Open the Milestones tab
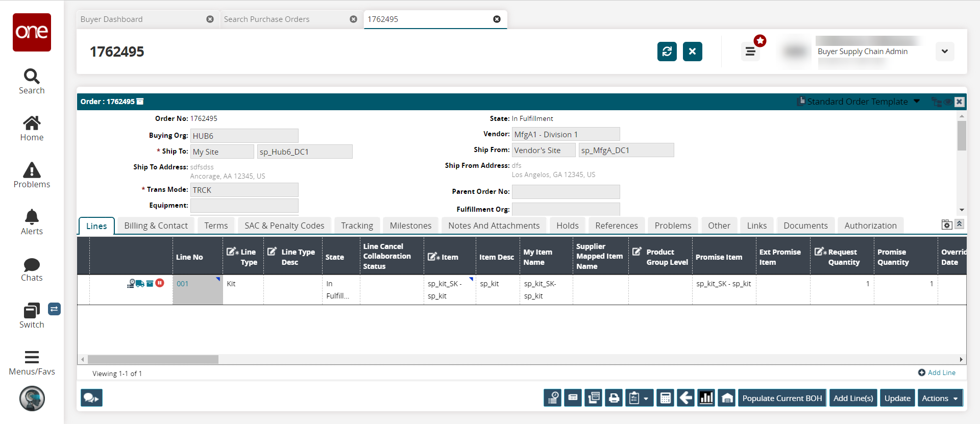 click(410, 226)
